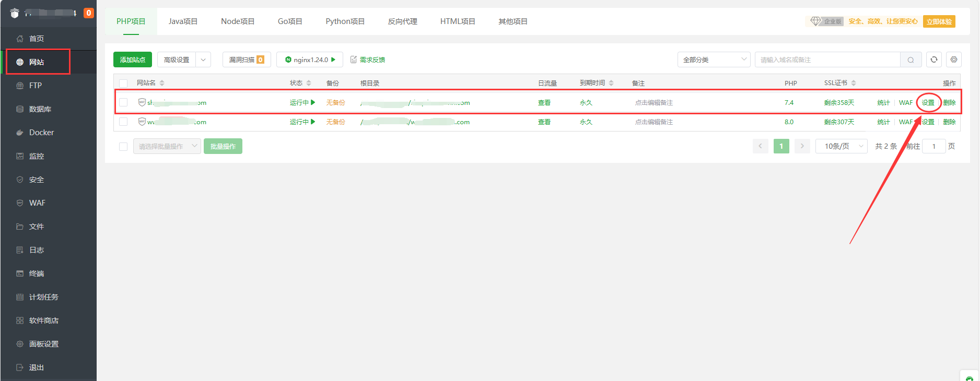Click the 企业版 diamond icon

pos(815,21)
